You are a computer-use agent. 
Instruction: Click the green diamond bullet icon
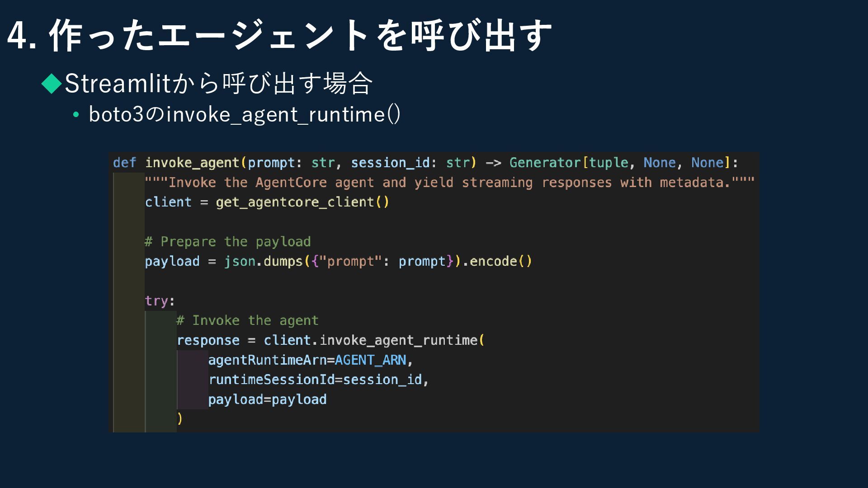(x=52, y=84)
